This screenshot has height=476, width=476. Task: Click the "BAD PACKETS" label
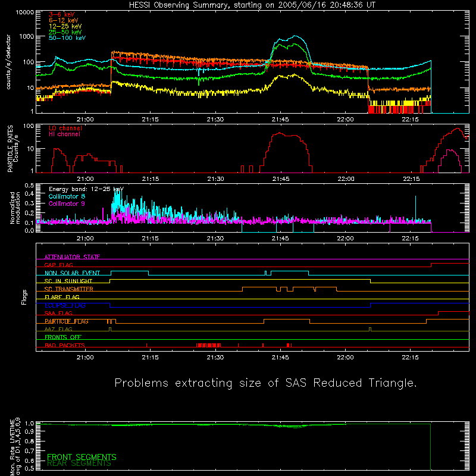tap(65, 345)
